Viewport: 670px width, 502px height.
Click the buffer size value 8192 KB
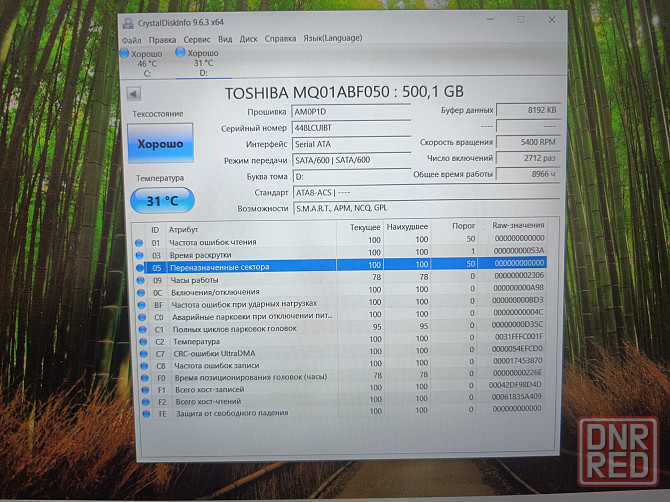528,110
